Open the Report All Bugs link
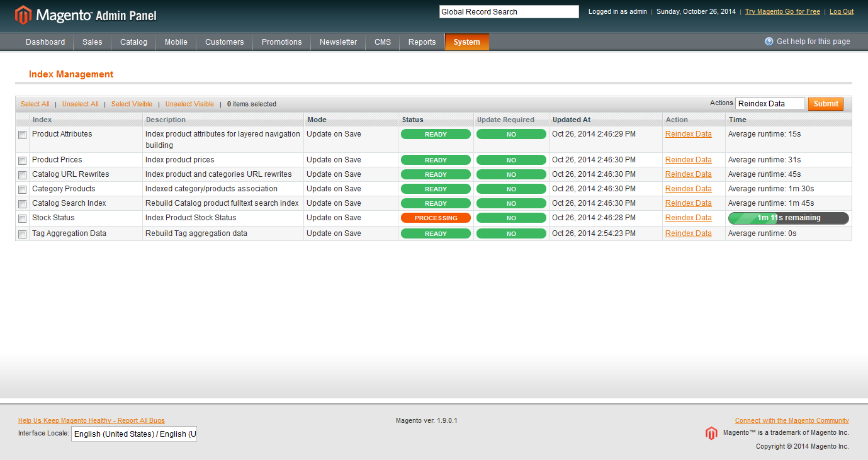 click(91, 420)
